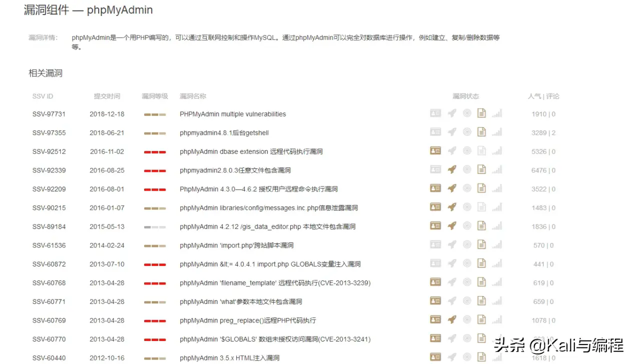Open PhpMyAdmin 4.3.0—4.6.2 授权用户远程命令执行漏洞
This screenshot has height=364, width=634.
(259, 189)
